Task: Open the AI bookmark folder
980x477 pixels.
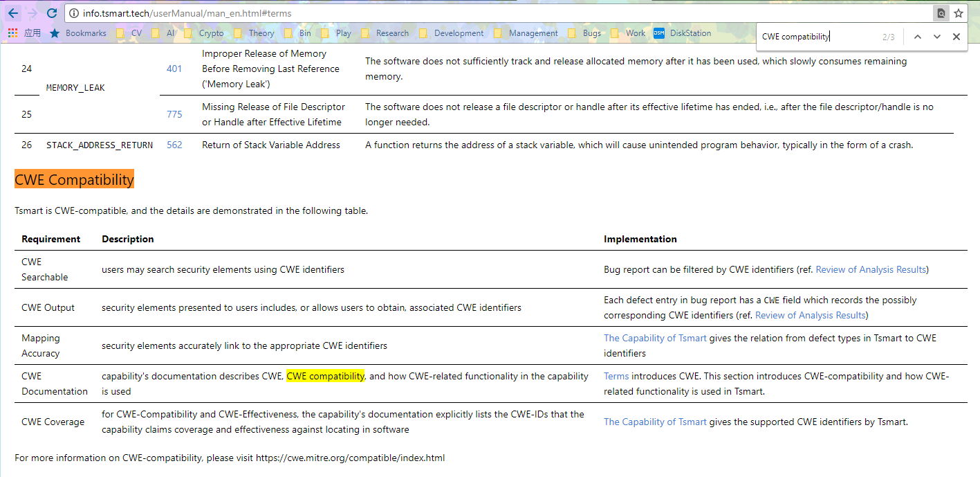Action: click(x=163, y=33)
